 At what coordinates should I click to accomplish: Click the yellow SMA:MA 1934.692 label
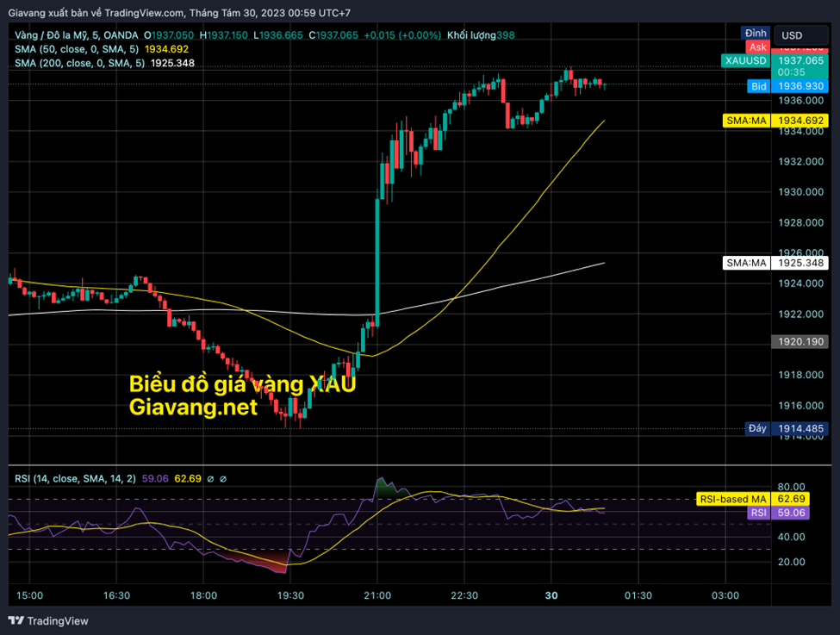click(746, 121)
